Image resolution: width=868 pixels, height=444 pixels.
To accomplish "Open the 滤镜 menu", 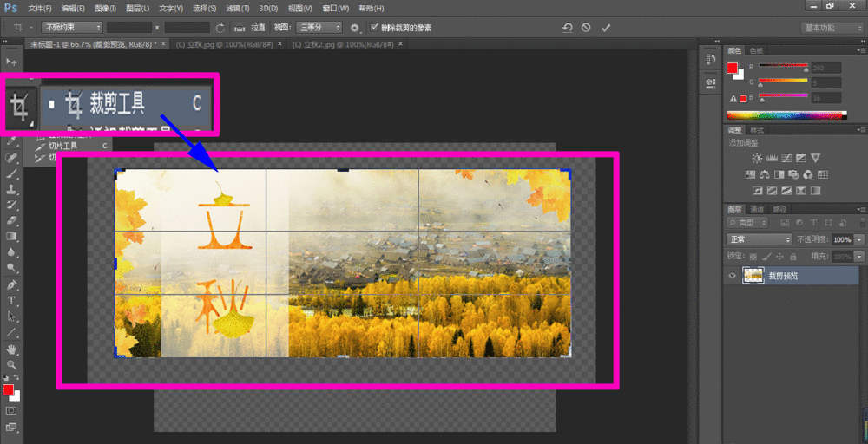I will (238, 8).
